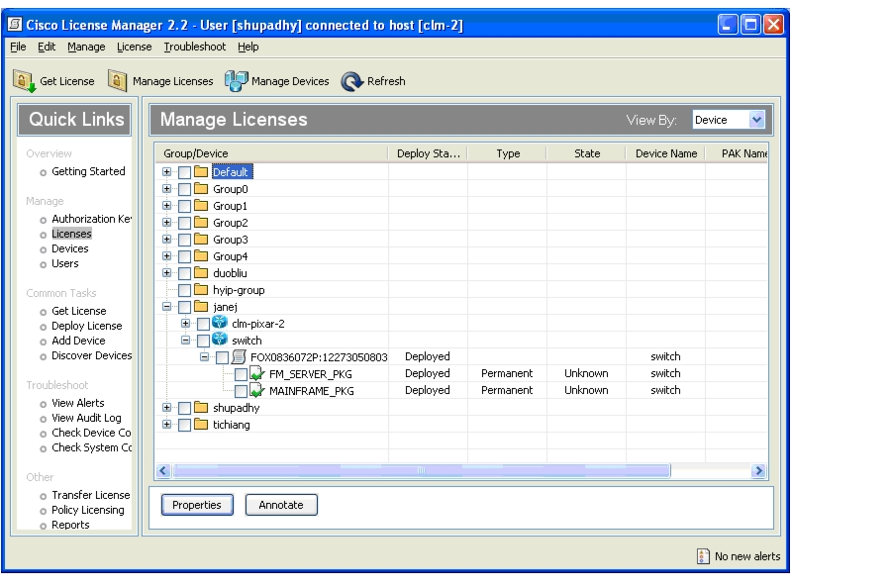Click the Cisco License Manager title bar icon

(x=15, y=25)
